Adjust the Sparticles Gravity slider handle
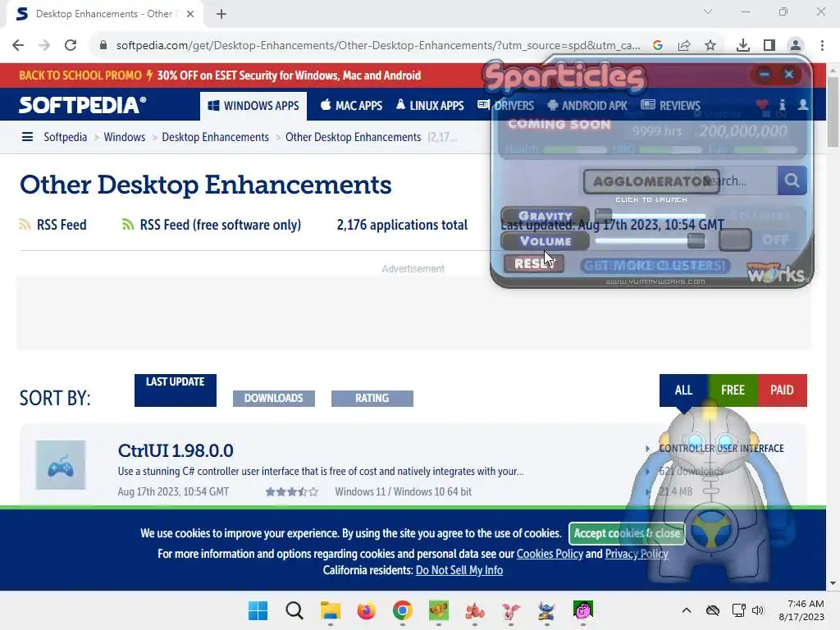The height and width of the screenshot is (630, 840). pos(603,216)
